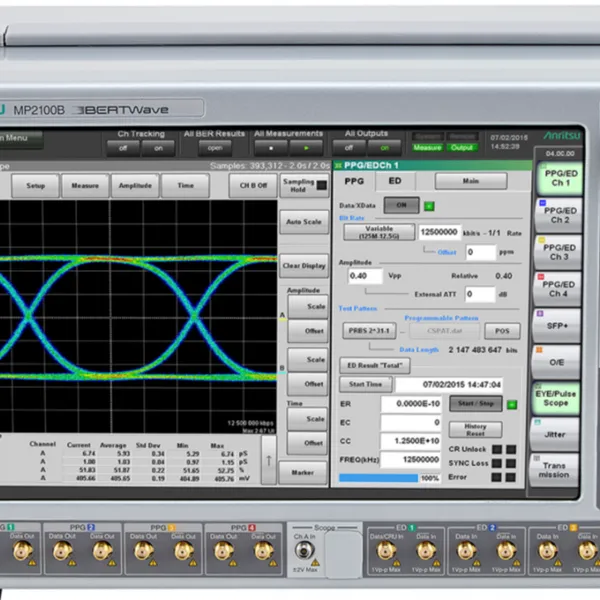Click channel A amplitude Scale button
The height and width of the screenshot is (600, 600).
pyautogui.click(x=308, y=307)
